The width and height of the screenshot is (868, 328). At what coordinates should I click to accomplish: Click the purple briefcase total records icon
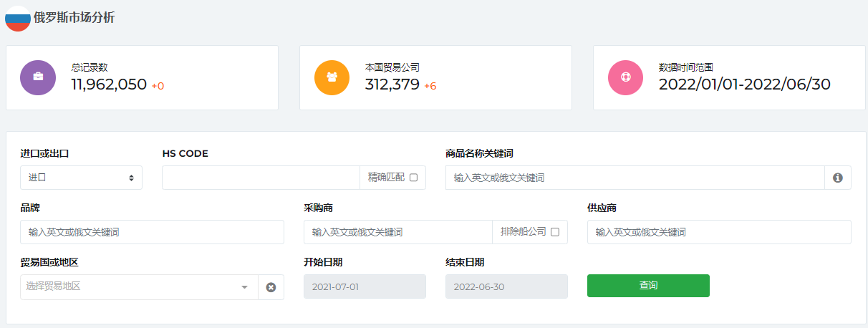[38, 77]
